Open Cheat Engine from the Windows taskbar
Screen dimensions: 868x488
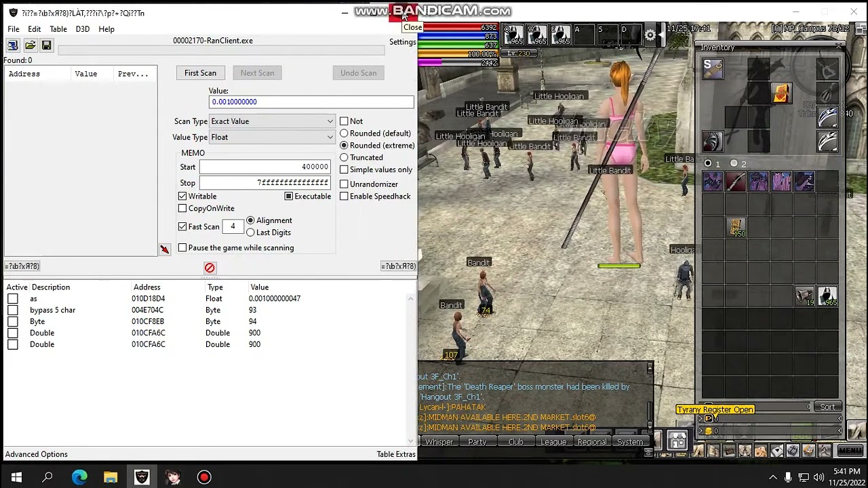click(x=142, y=477)
